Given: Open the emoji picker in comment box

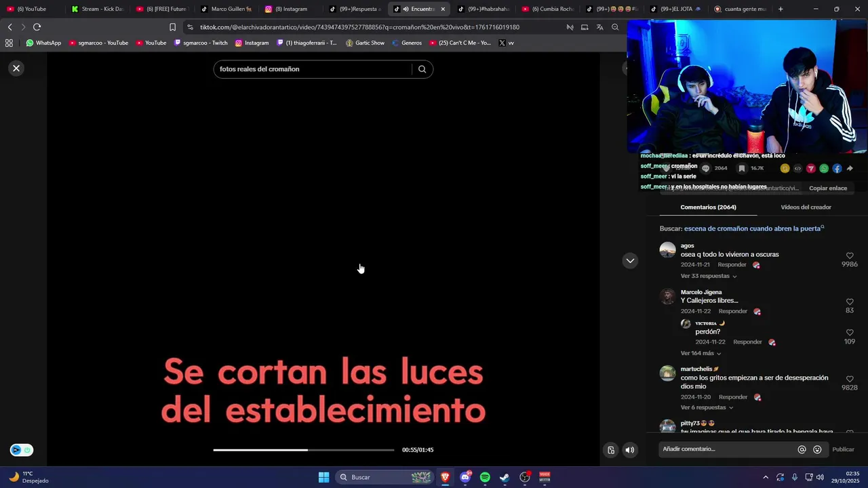Looking at the screenshot, I should click(x=817, y=449).
